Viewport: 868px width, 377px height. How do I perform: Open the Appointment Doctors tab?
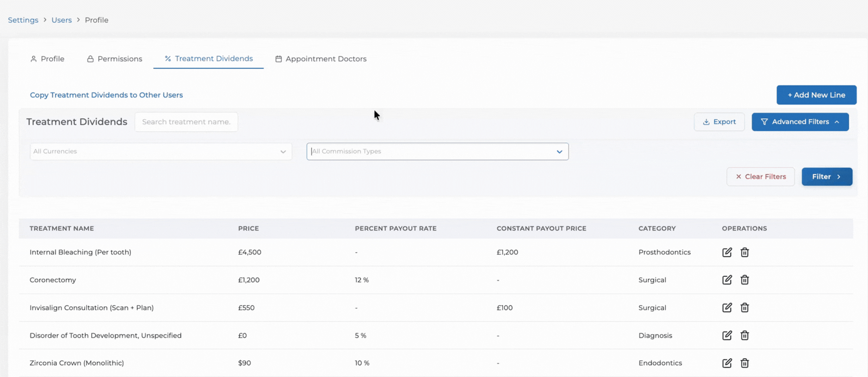(x=321, y=59)
